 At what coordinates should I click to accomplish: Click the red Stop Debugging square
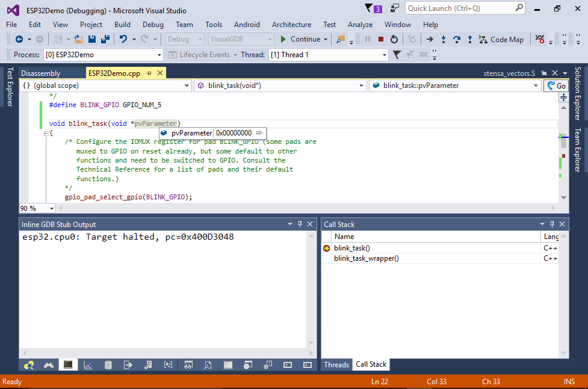(x=380, y=39)
